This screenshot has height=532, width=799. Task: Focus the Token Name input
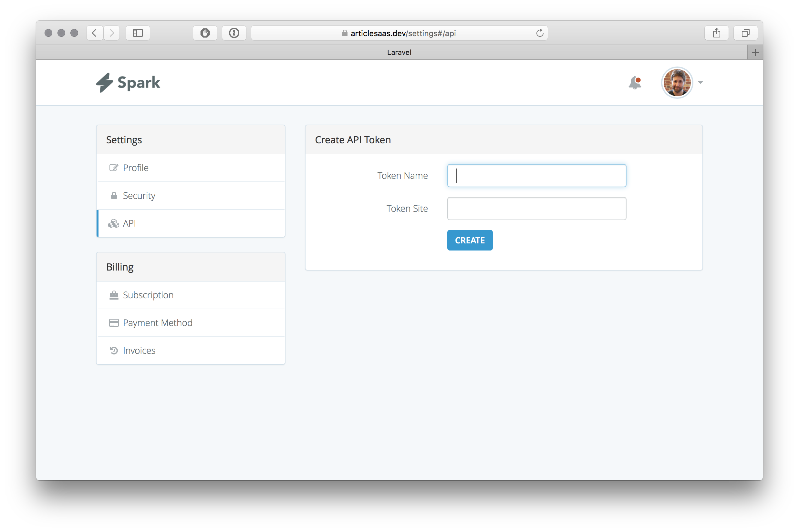536,175
